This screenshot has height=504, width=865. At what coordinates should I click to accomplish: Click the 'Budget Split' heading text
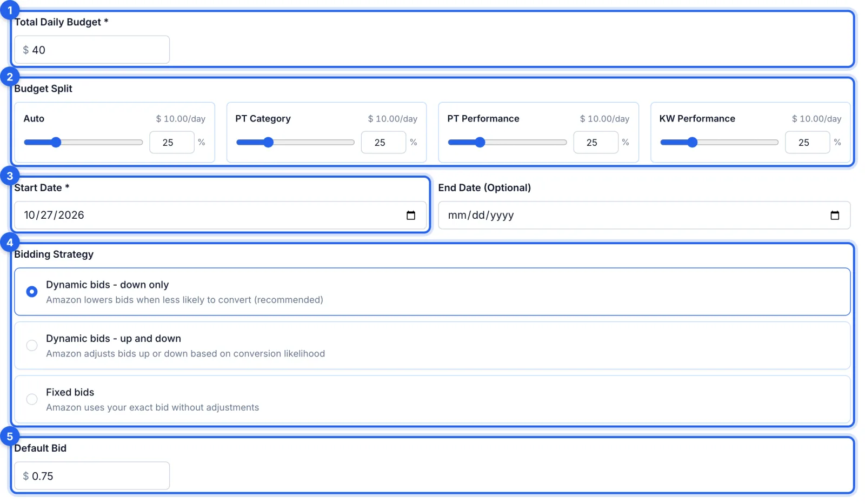tap(43, 89)
